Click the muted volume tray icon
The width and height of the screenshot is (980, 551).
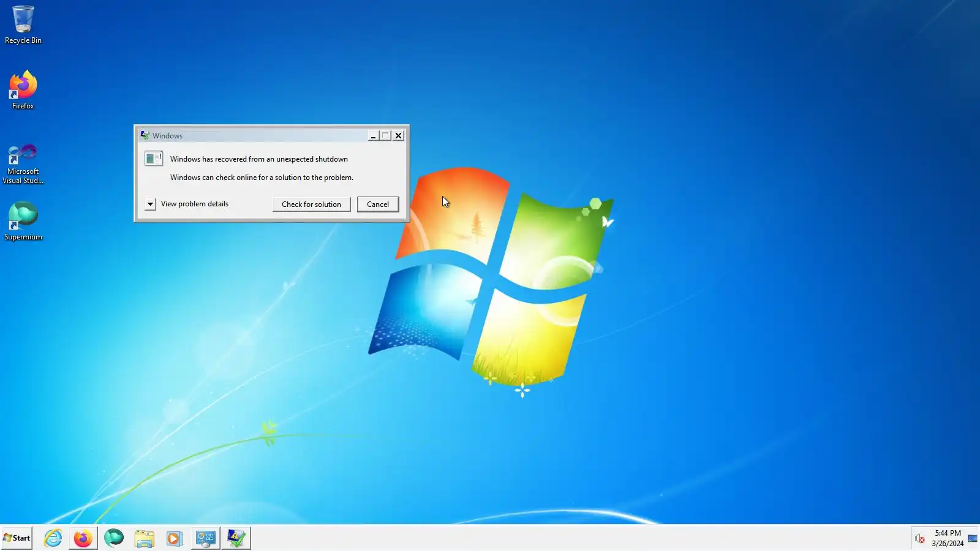pos(919,539)
